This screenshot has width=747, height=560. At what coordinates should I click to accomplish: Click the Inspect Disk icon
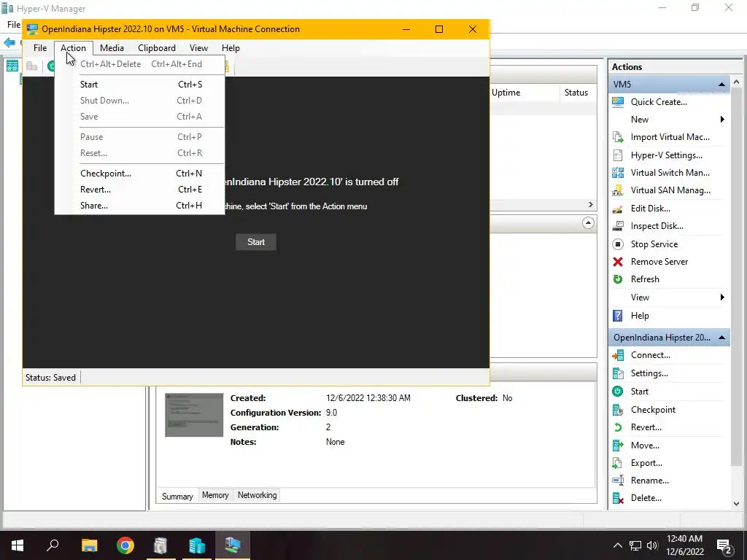(x=617, y=226)
